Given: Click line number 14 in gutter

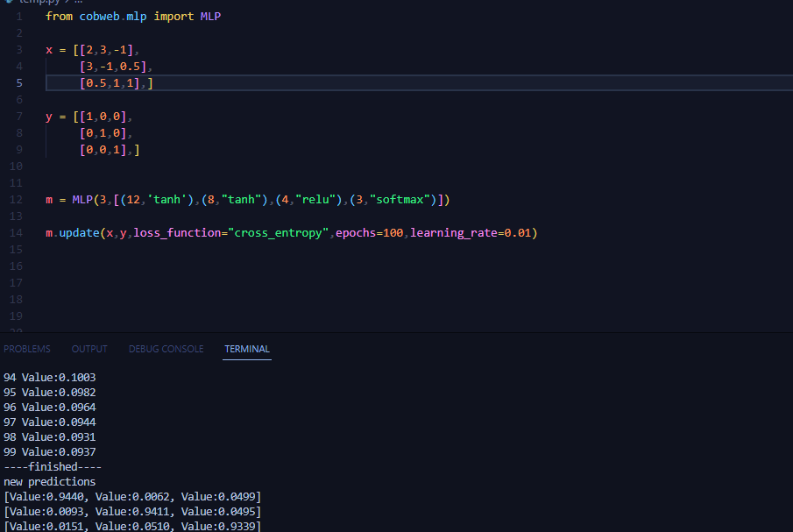Looking at the screenshot, I should (16, 233).
